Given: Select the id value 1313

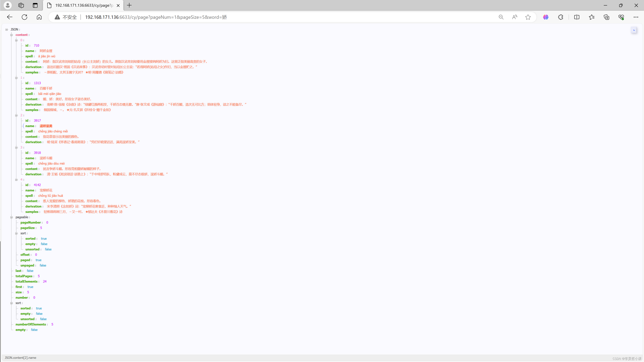Looking at the screenshot, I should (37, 83).
